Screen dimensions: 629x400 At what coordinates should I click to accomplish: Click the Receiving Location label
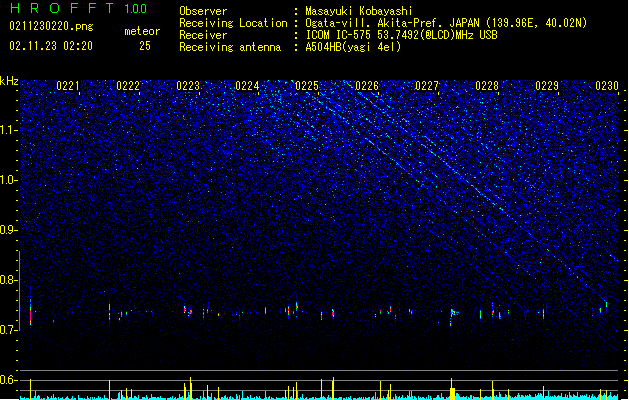coord(233,23)
